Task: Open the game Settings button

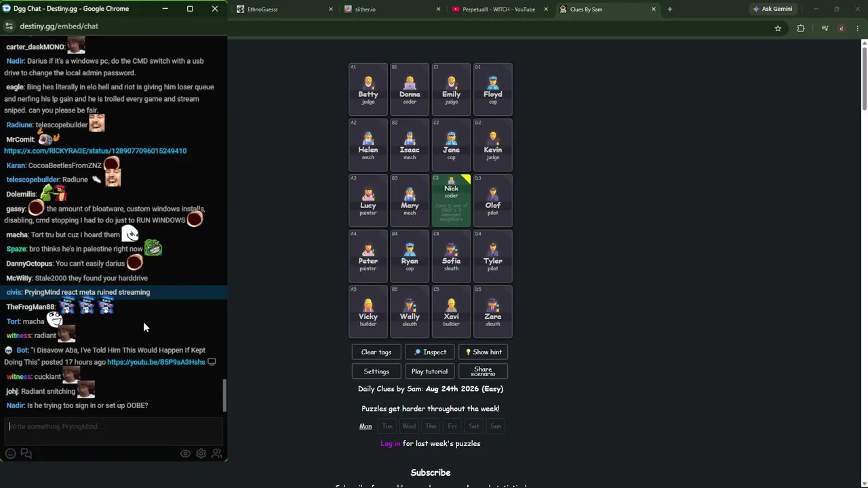Action: tap(376, 371)
